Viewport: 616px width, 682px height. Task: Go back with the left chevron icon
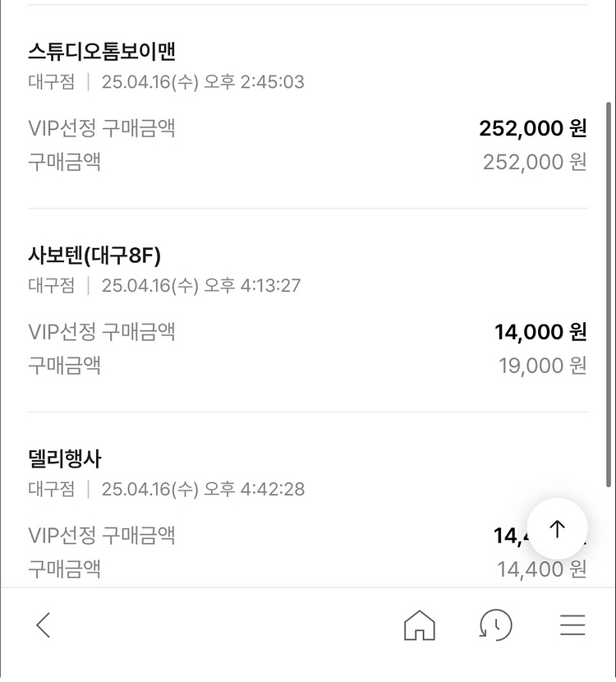point(44,626)
